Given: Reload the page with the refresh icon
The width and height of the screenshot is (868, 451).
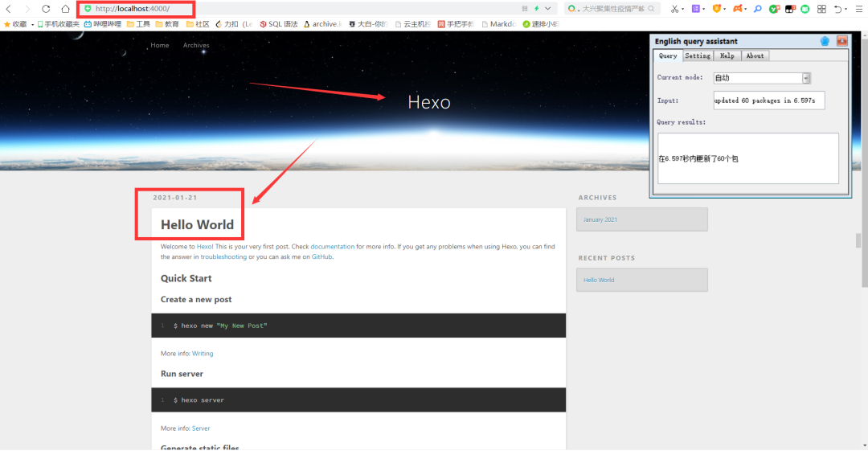Looking at the screenshot, I should 46,9.
